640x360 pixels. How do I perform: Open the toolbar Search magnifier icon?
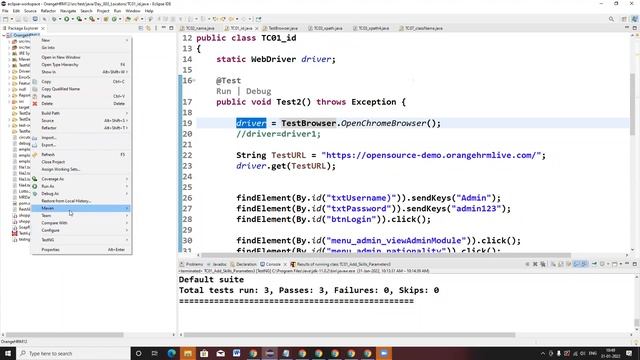tap(611, 19)
